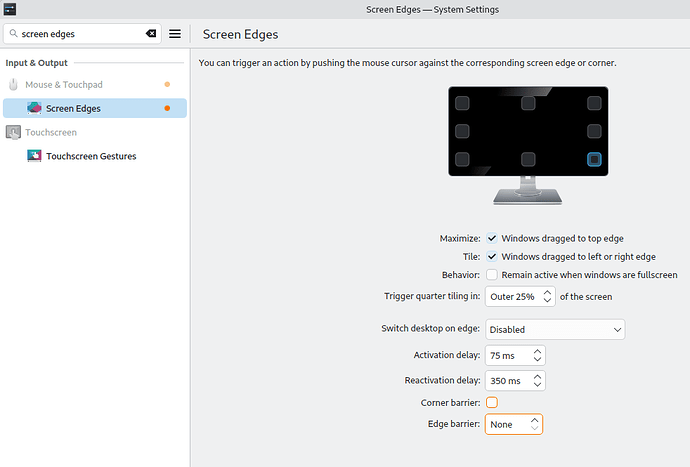Open the hamburger menu

[175, 33]
